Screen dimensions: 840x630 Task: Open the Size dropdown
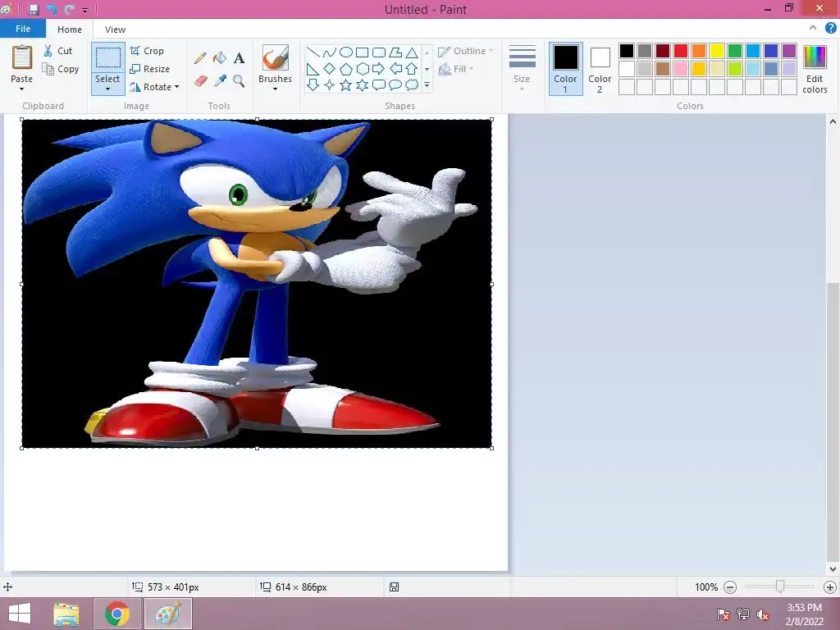[x=522, y=69]
